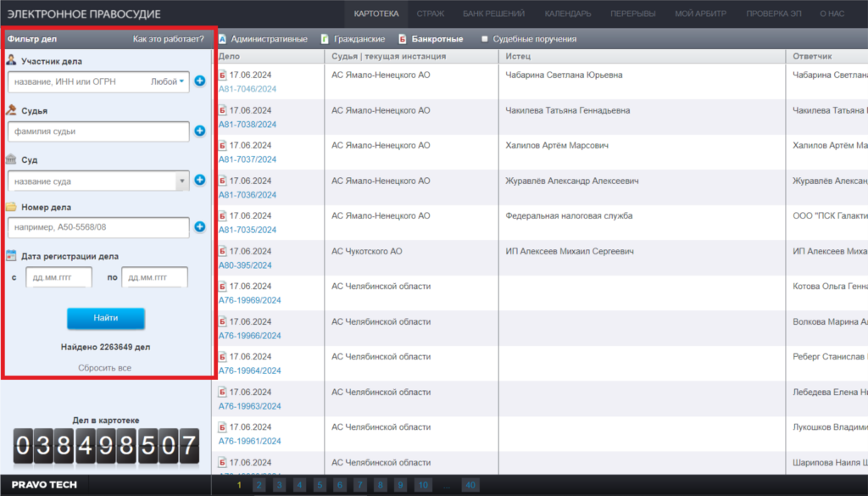This screenshot has height=496, width=868.
Task: Click plus icon beside the Судья field
Action: pos(200,131)
